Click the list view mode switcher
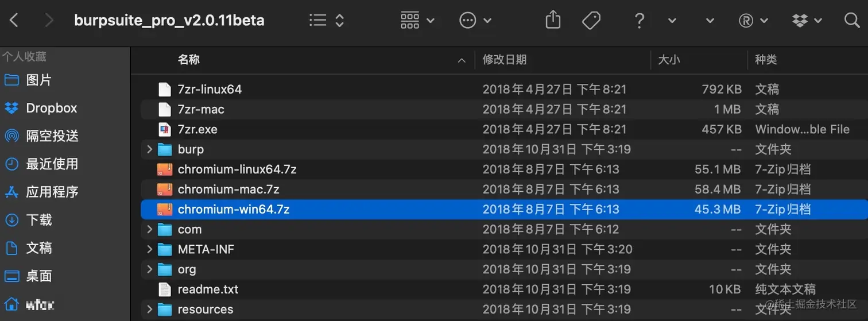This screenshot has width=868, height=321. [327, 21]
